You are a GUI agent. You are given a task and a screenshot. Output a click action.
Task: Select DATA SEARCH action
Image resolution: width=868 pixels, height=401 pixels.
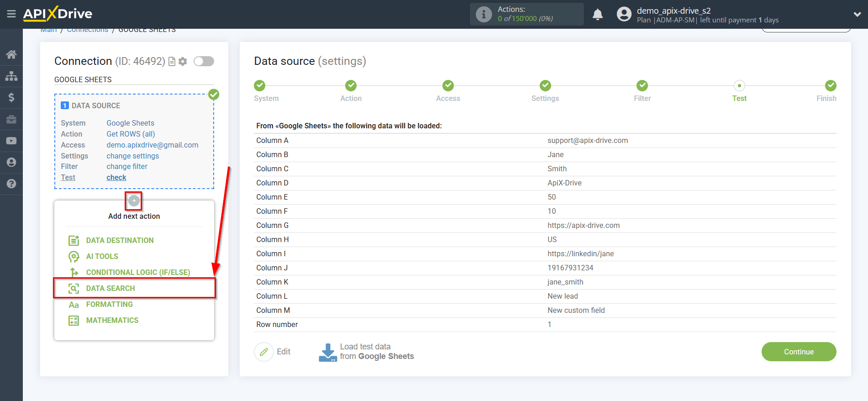click(110, 288)
